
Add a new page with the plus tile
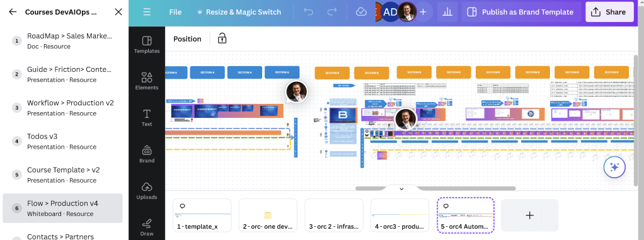(529, 215)
